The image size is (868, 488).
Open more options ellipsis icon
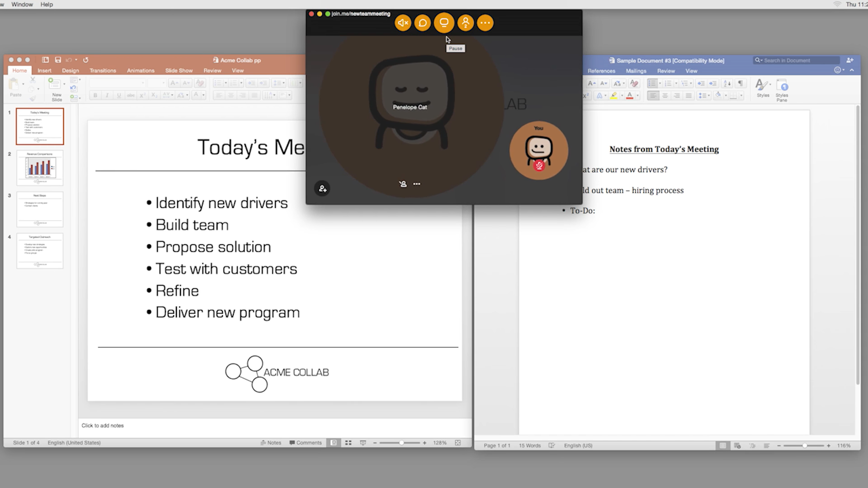[x=485, y=23]
